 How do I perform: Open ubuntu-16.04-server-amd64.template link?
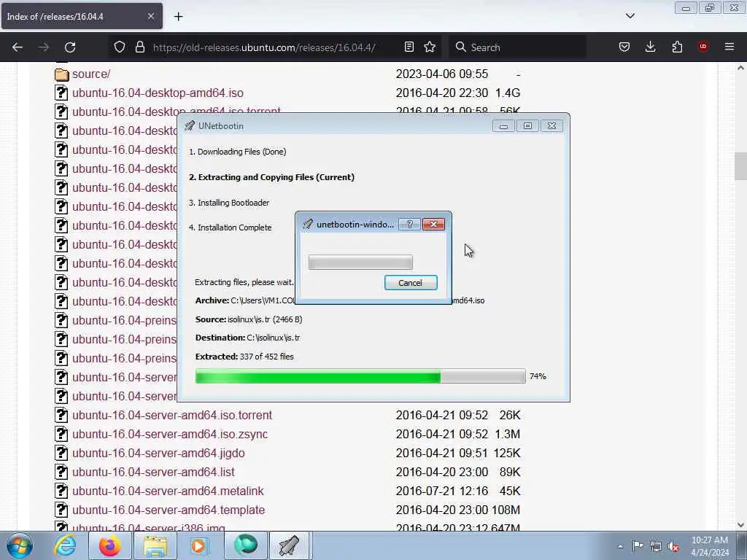coord(169,510)
